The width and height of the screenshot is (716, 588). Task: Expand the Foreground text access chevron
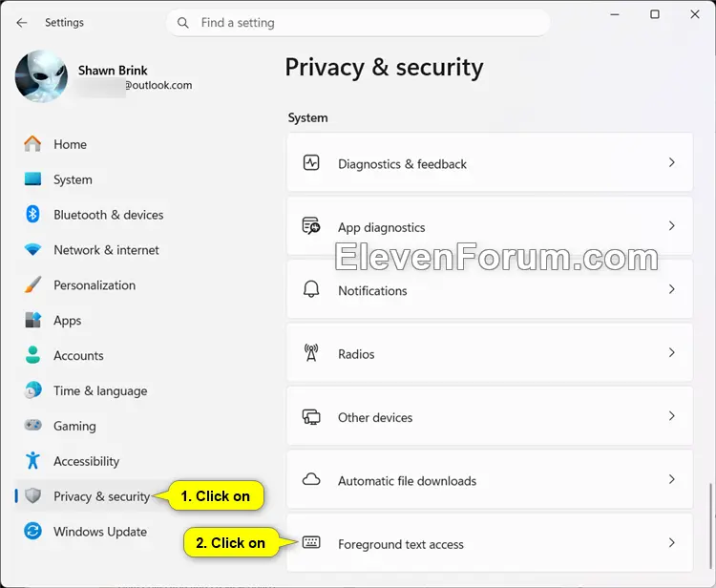point(672,543)
